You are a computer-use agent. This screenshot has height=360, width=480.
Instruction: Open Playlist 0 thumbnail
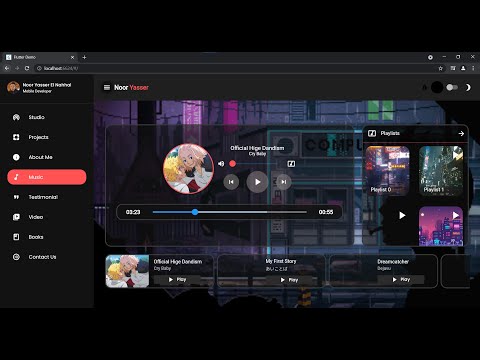coord(388,171)
